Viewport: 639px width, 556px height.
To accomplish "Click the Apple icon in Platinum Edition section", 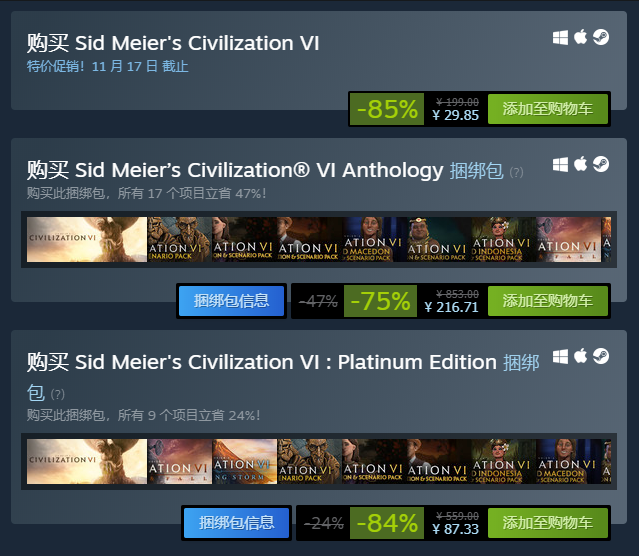I will tap(580, 356).
